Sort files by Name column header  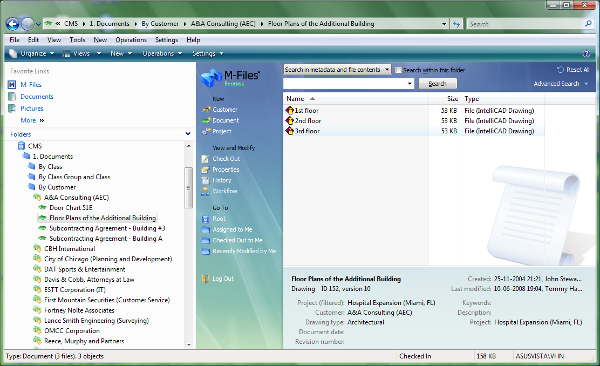click(356, 99)
